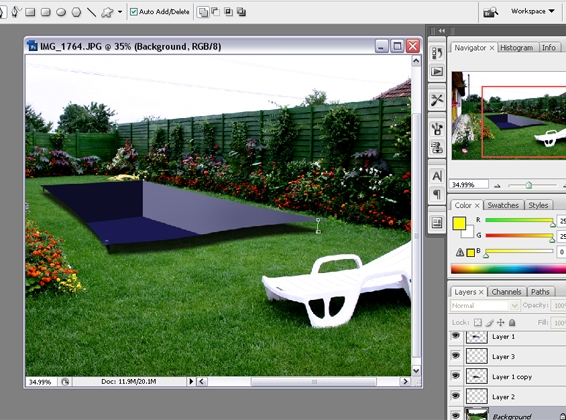Hide Layer 1 using eye icon
This screenshot has width=566, height=420.
pos(456,336)
